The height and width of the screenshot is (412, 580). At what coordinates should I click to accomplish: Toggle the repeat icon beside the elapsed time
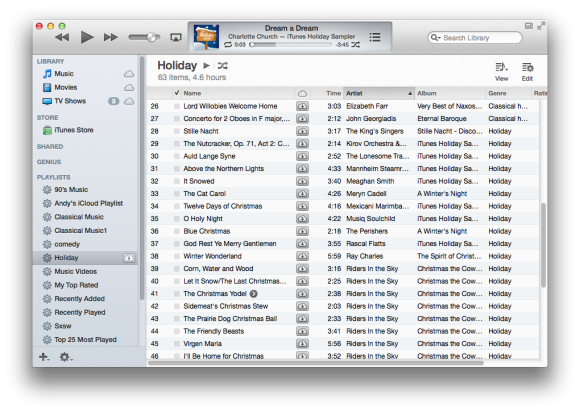click(x=228, y=45)
